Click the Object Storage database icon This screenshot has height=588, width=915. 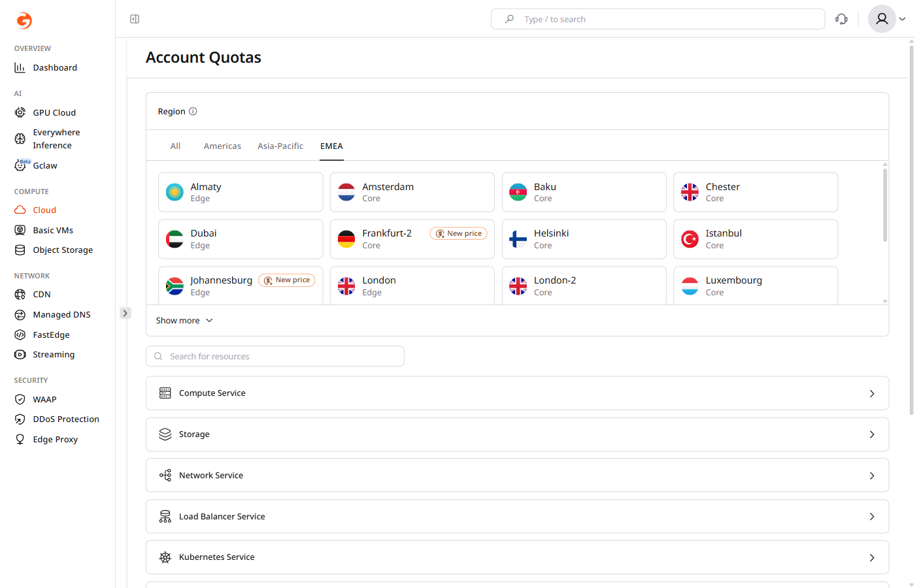20,250
